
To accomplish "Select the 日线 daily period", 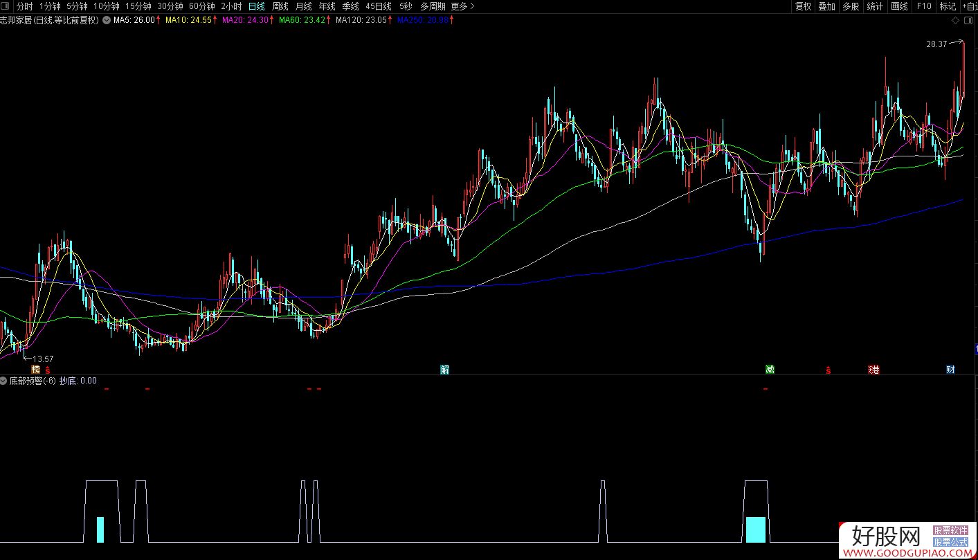I will coord(257,6).
